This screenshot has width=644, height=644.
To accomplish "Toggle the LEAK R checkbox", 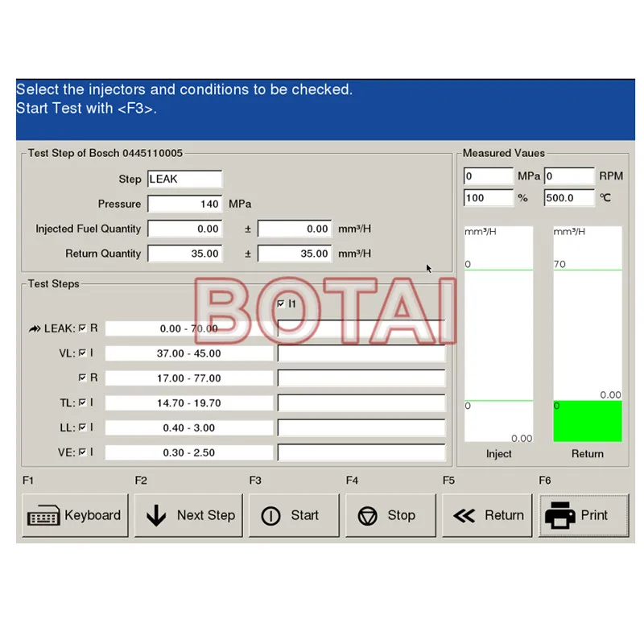I will (x=83, y=328).
